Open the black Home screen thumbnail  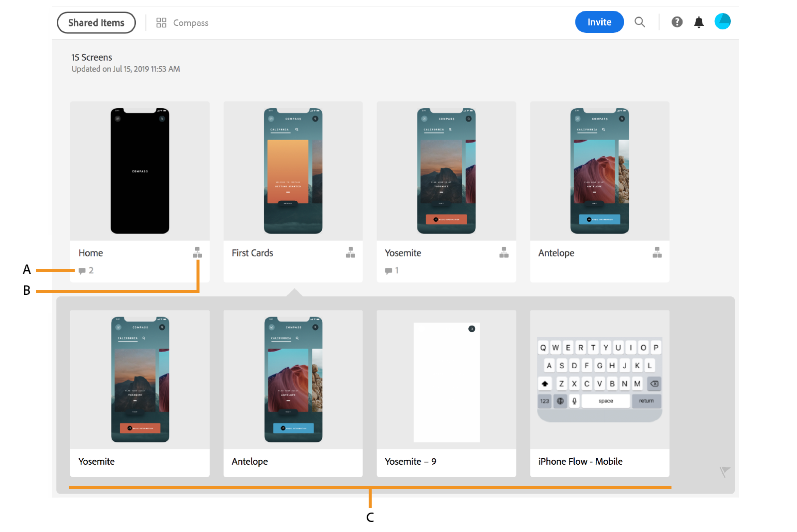(x=139, y=171)
